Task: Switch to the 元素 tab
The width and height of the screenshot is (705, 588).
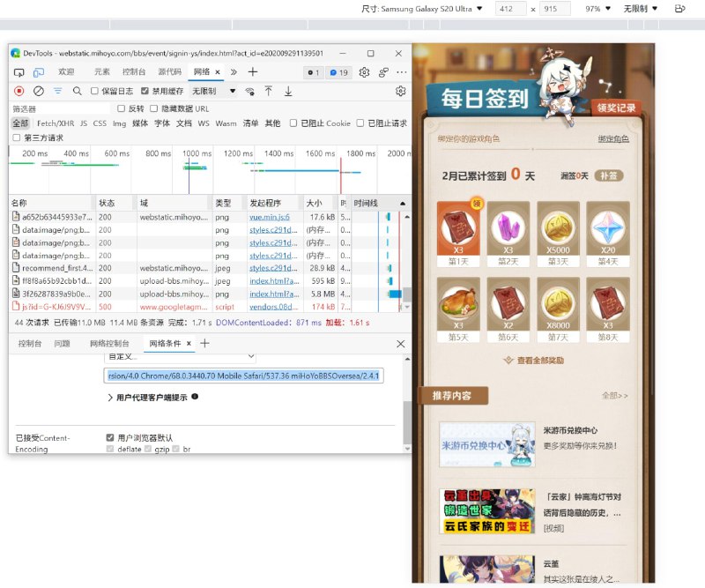Action: [103, 73]
